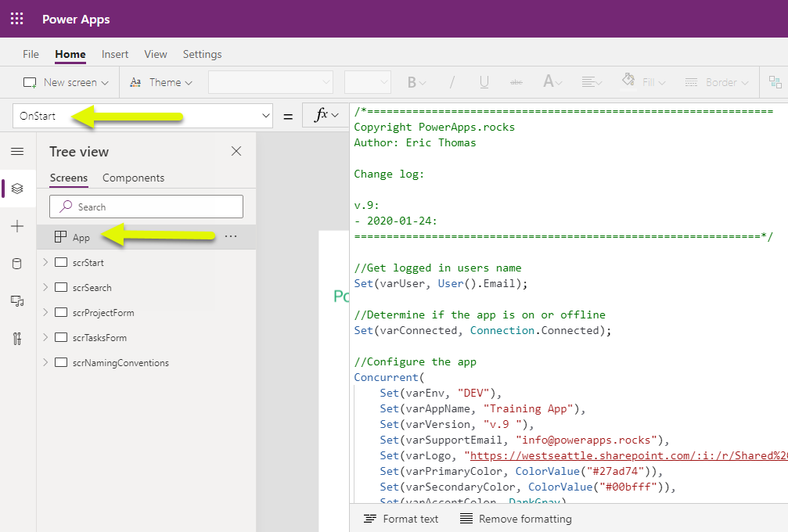Expand the scrProjectForm screen node

45,312
